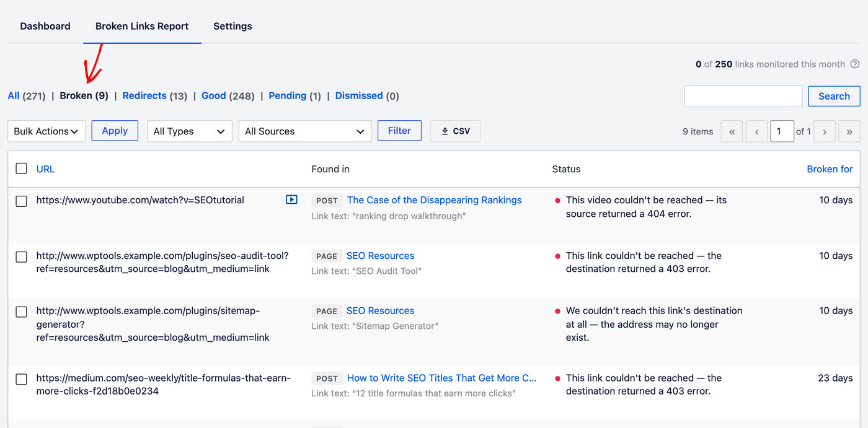This screenshot has height=428, width=868.
Task: Show Dismissed (0) links
Action: [367, 96]
